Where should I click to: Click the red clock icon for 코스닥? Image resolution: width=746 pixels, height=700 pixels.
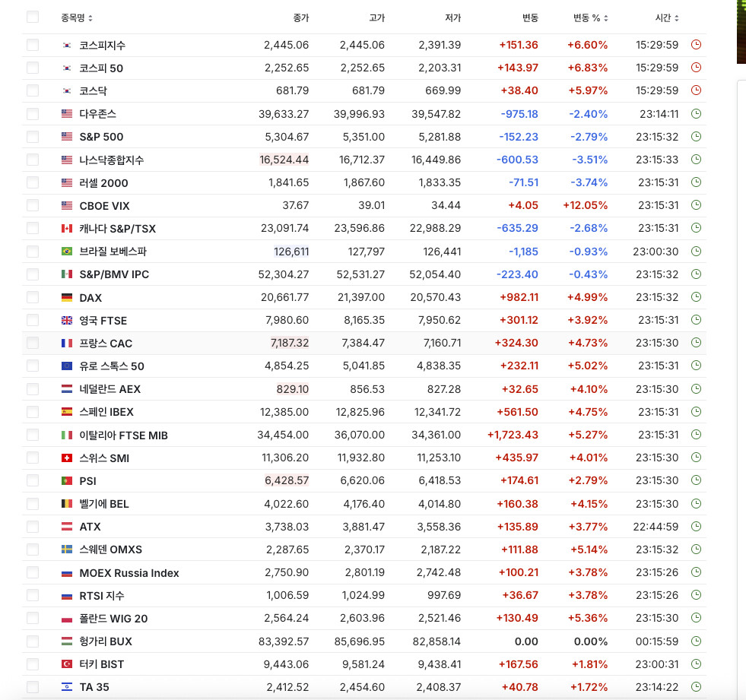(696, 90)
